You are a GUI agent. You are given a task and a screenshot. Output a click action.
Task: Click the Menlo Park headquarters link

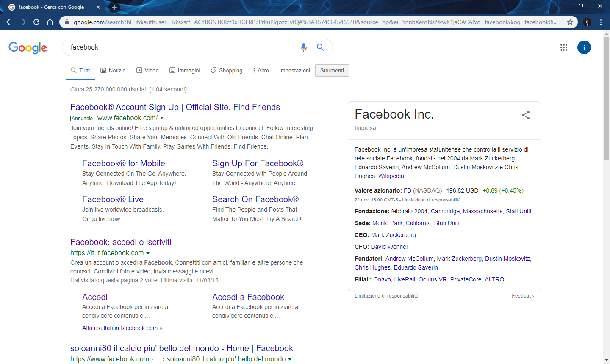[x=387, y=223]
